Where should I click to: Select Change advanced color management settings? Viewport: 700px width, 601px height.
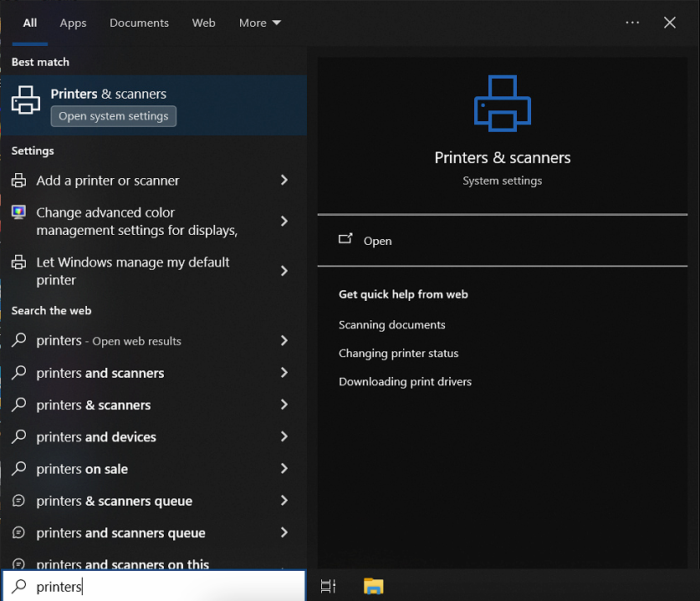pos(136,222)
